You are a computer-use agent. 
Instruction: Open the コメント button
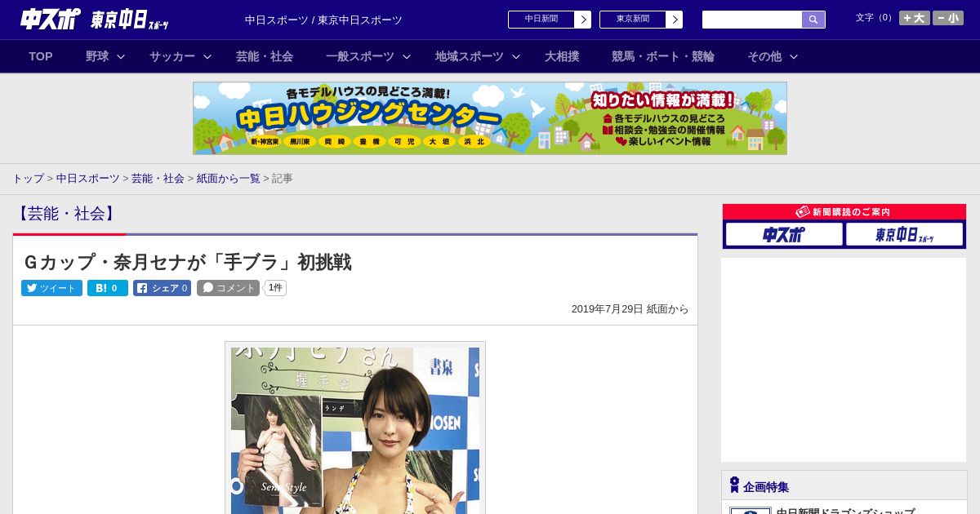tap(228, 288)
